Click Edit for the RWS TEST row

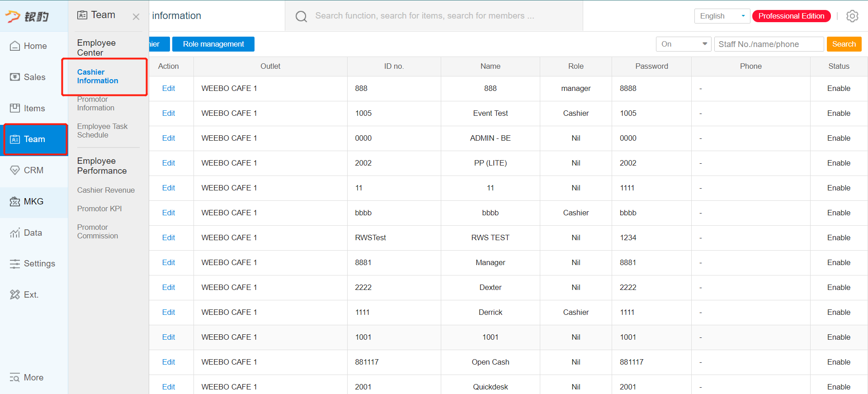[x=169, y=237]
